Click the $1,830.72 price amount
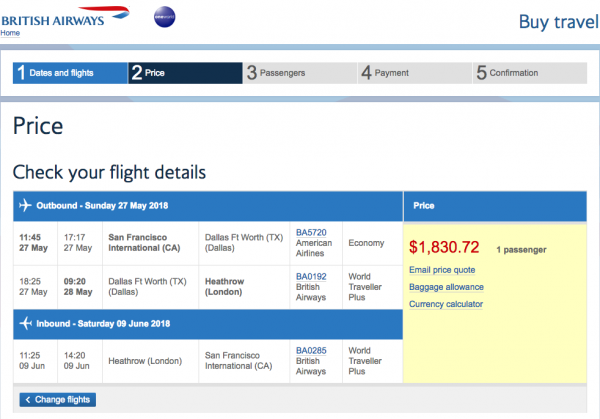Viewport: 600px width, 419px height. (444, 247)
